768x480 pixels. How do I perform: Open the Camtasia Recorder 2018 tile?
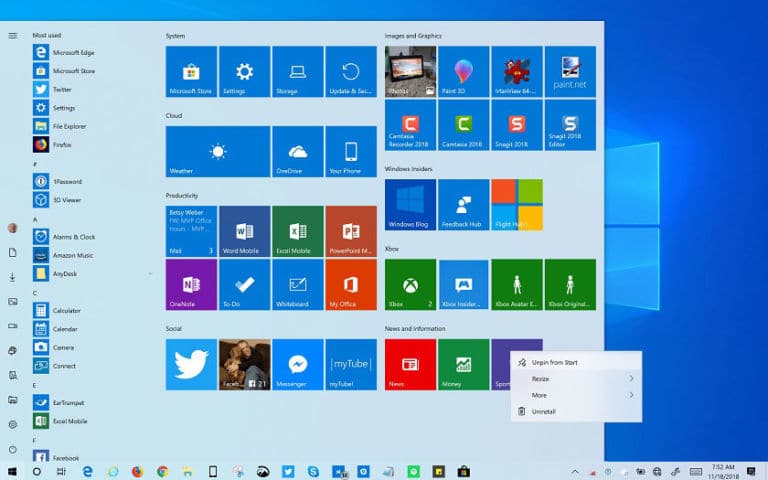tap(410, 125)
